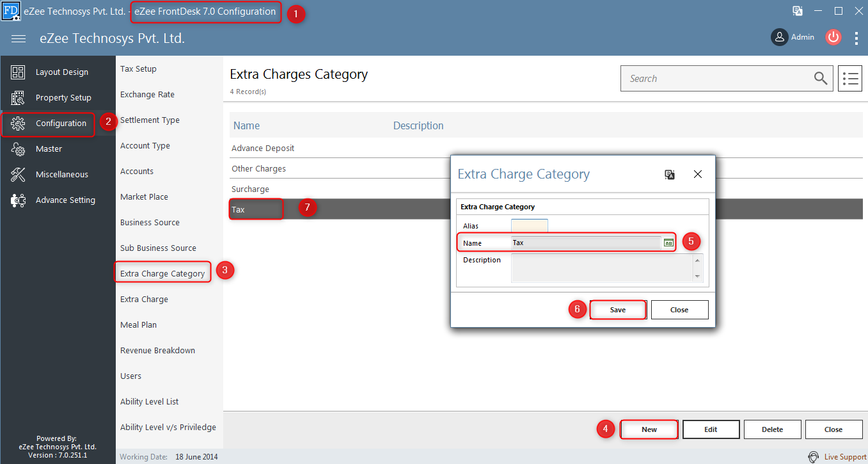Screen dimensions: 868x464
Task: Click the Alias input field
Action: 530,226
